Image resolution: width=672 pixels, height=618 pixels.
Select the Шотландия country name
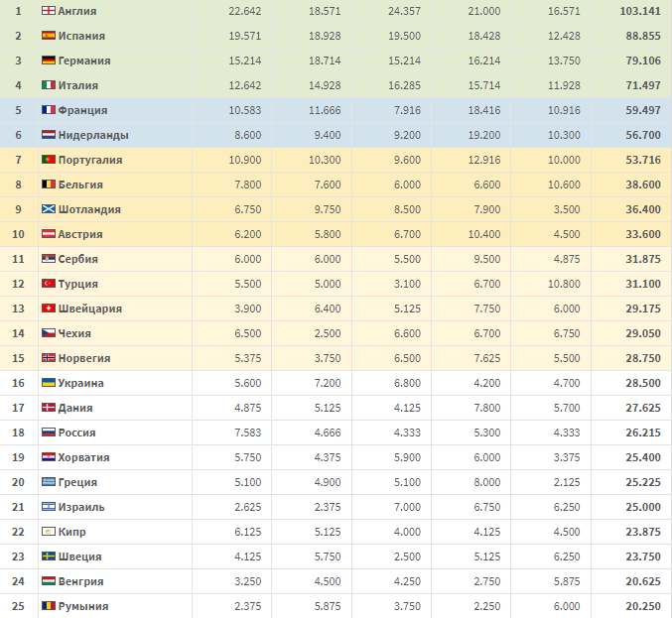click(89, 210)
